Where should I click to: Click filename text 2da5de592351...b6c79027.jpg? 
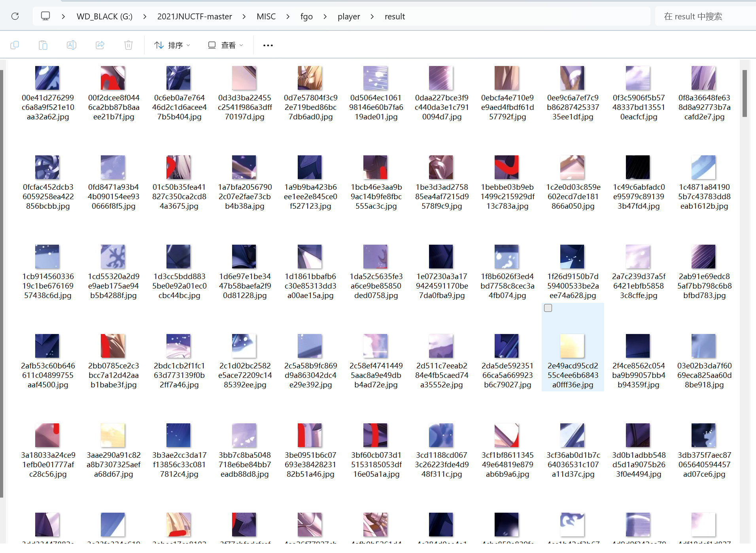[x=507, y=375]
